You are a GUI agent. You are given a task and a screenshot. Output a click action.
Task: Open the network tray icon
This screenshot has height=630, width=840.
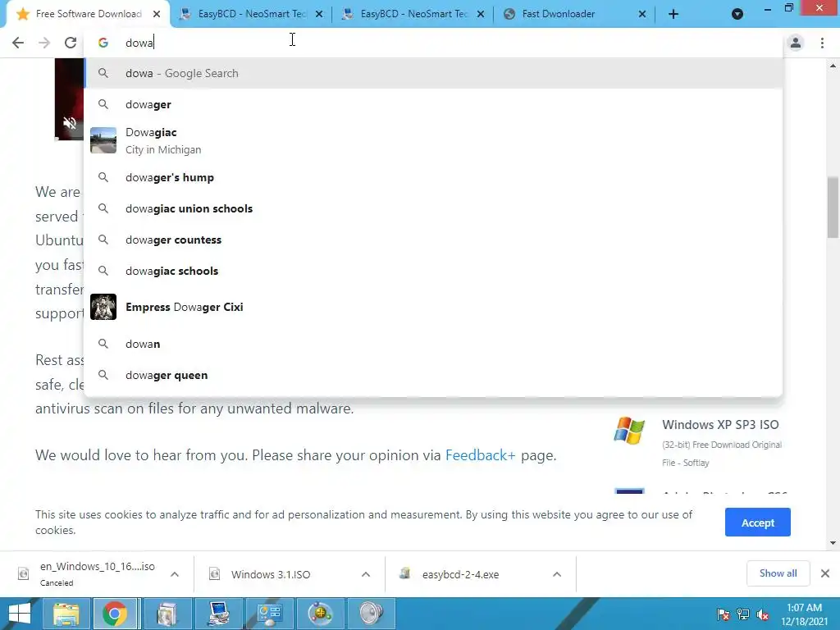pyautogui.click(x=743, y=614)
